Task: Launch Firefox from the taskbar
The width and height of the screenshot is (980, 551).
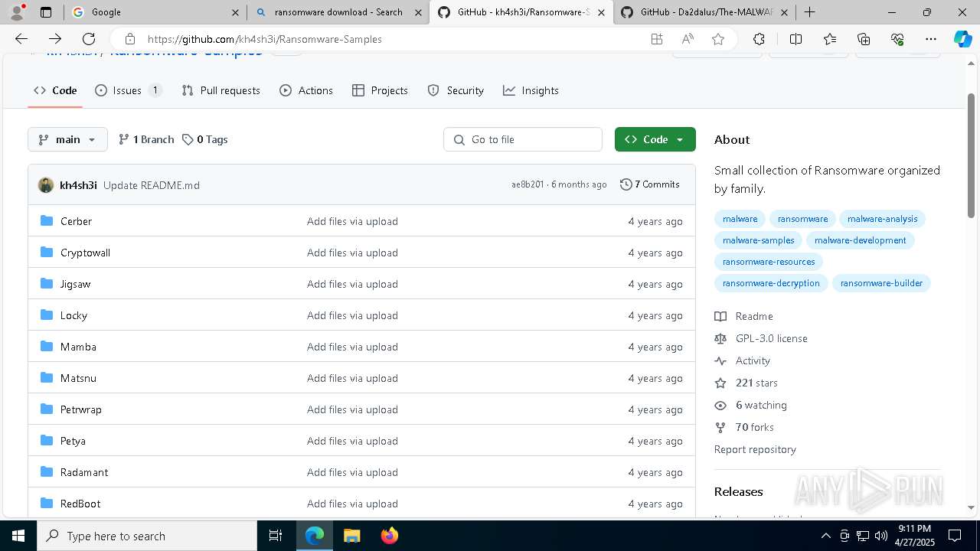Action: [x=389, y=536]
